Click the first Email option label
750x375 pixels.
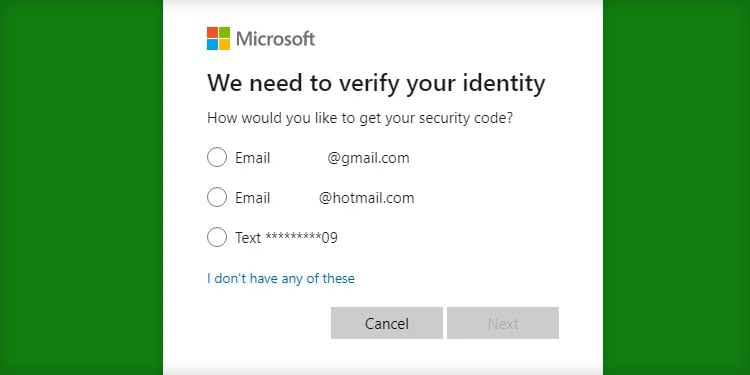coord(253,158)
